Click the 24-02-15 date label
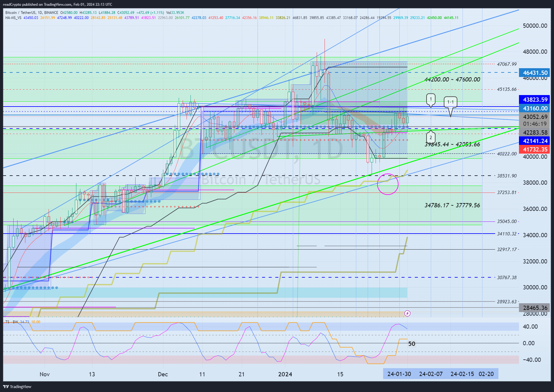554x392 pixels. (x=462, y=374)
